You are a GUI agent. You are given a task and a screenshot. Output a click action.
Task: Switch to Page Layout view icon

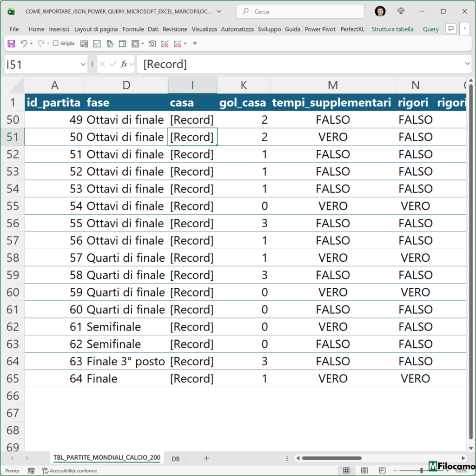[364, 470]
